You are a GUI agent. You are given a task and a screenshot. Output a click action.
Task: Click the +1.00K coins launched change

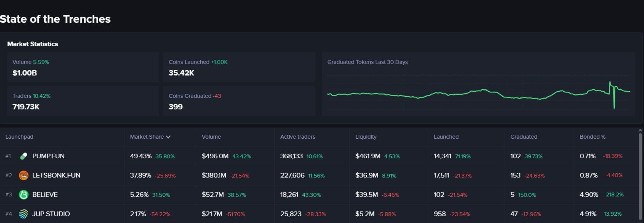click(x=219, y=62)
